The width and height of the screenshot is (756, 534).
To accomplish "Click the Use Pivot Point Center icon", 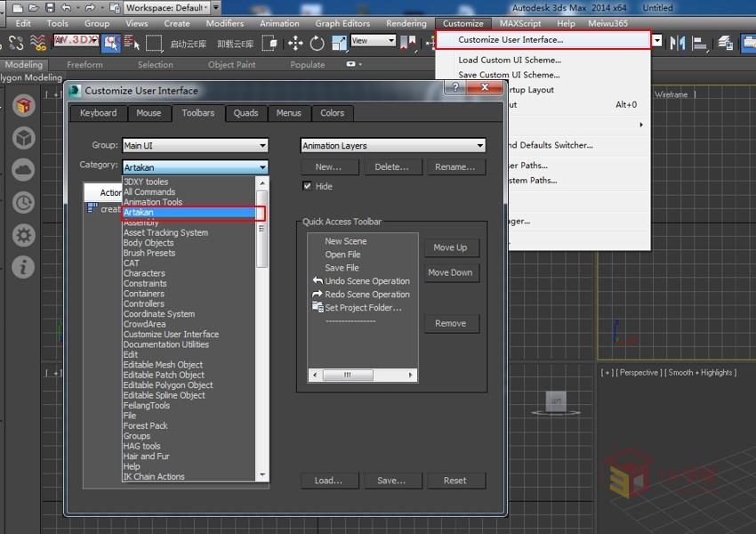I will click(408, 43).
